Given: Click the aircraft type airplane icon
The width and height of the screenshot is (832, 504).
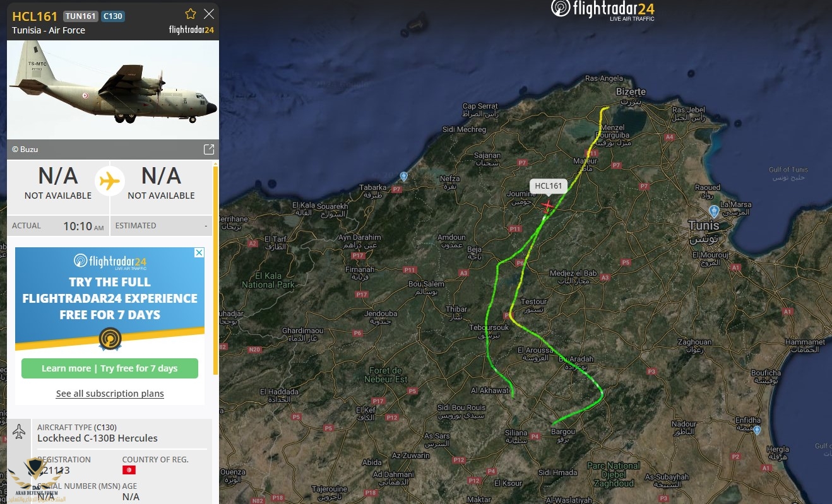Looking at the screenshot, I should click(x=19, y=431).
